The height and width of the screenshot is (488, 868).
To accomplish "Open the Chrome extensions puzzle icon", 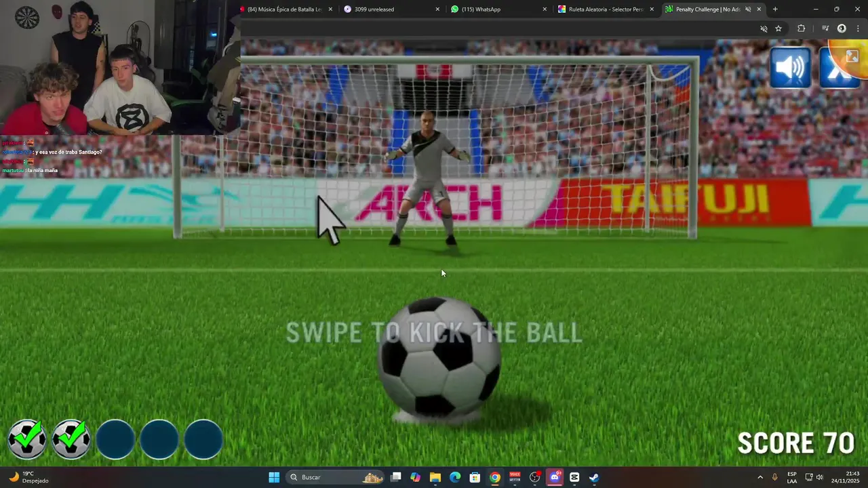I will pyautogui.click(x=802, y=28).
